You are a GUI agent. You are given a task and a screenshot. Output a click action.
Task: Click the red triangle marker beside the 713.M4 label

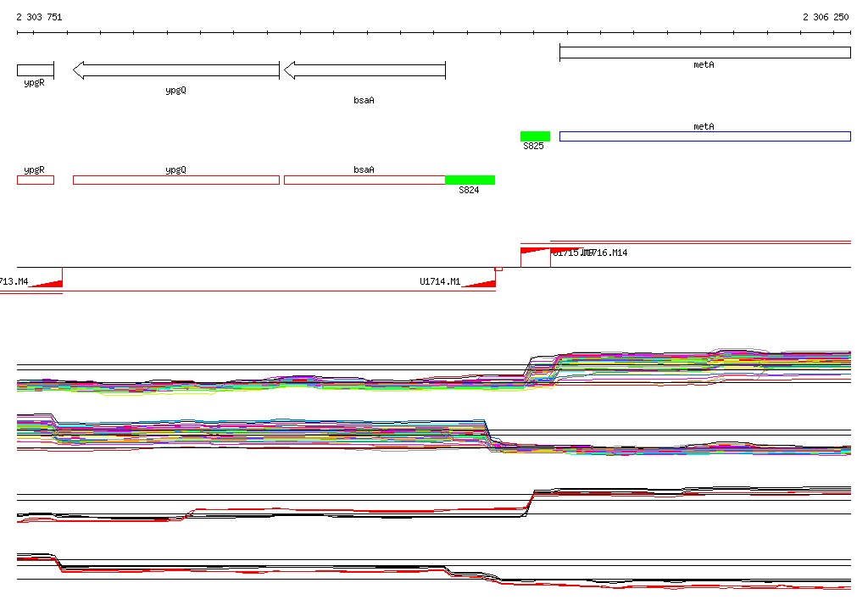(50, 285)
